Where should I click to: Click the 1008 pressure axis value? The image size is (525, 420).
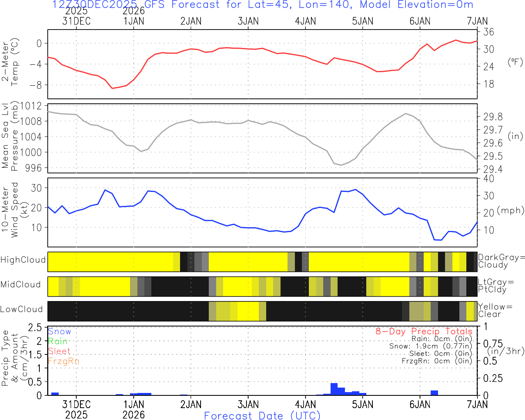[31, 121]
